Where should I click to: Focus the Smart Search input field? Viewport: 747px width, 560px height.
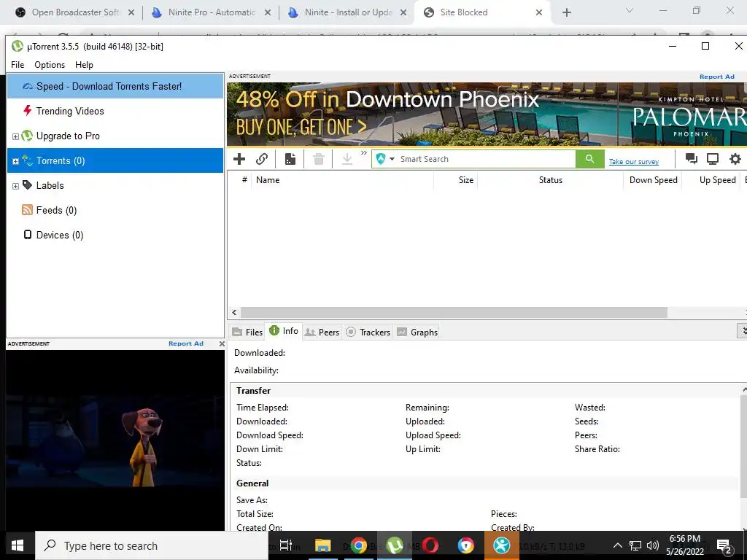(486, 159)
